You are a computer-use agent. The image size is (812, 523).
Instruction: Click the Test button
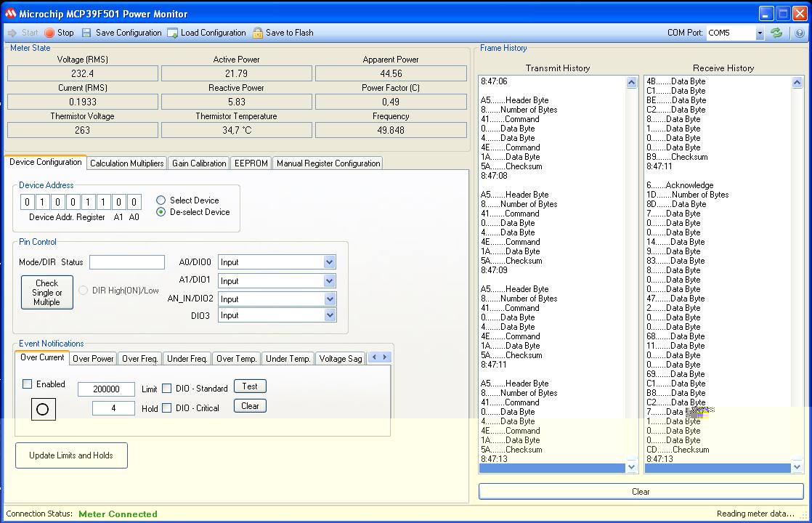250,386
